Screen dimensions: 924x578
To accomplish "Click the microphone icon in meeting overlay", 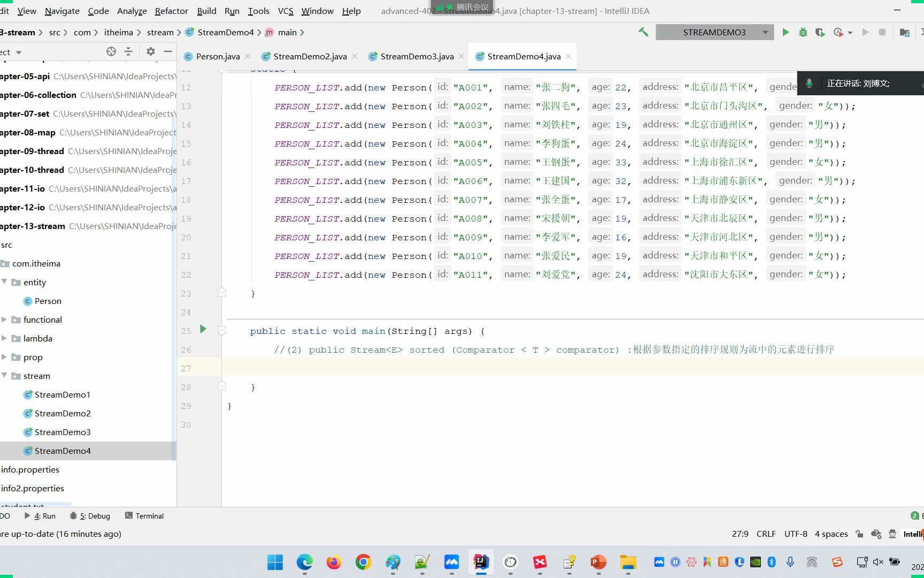I will pos(810,83).
